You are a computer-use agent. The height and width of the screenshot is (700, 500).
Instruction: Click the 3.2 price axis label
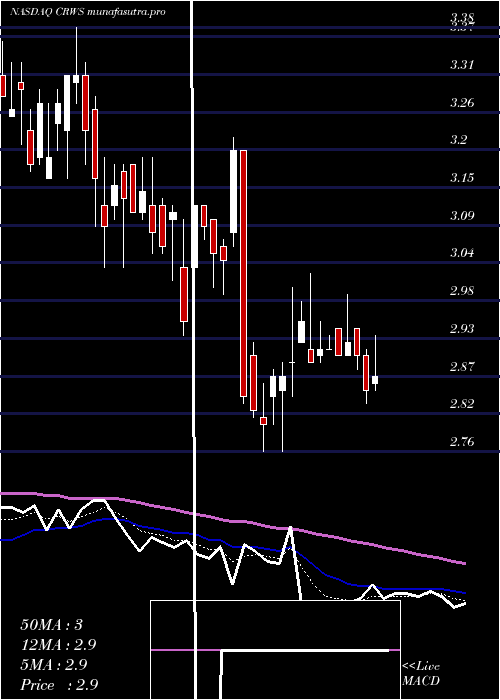tap(458, 140)
